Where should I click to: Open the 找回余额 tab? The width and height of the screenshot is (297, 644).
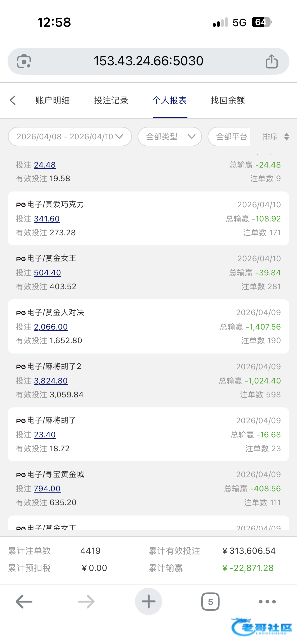(x=228, y=100)
